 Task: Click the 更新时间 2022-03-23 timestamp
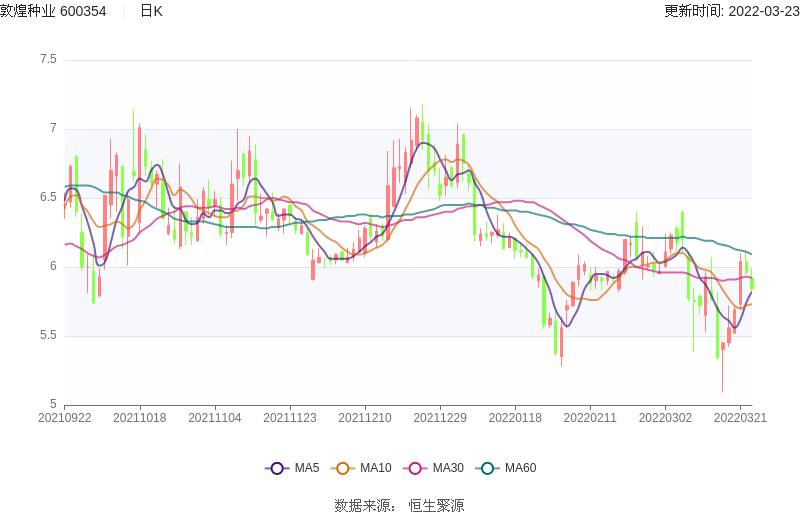731,11
